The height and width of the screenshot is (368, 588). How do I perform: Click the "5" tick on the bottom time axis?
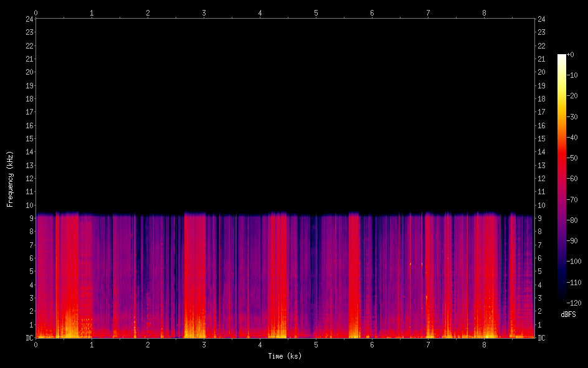(316, 344)
